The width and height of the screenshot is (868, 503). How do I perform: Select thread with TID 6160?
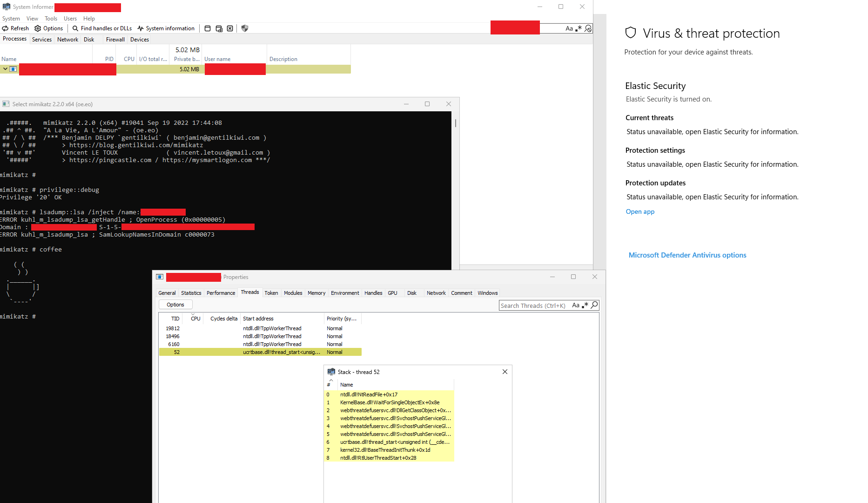click(260, 344)
